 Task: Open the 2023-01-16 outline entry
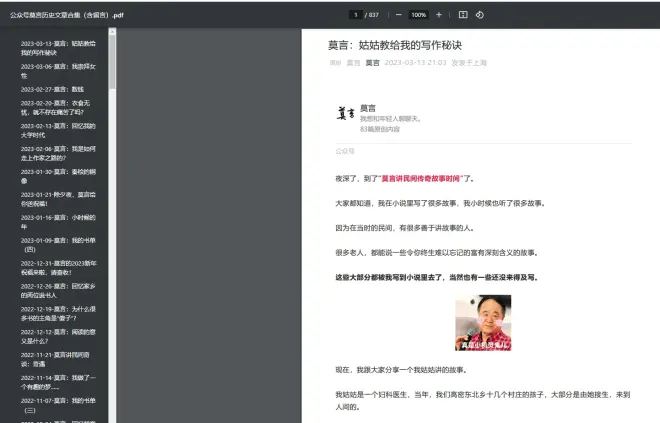59,222
